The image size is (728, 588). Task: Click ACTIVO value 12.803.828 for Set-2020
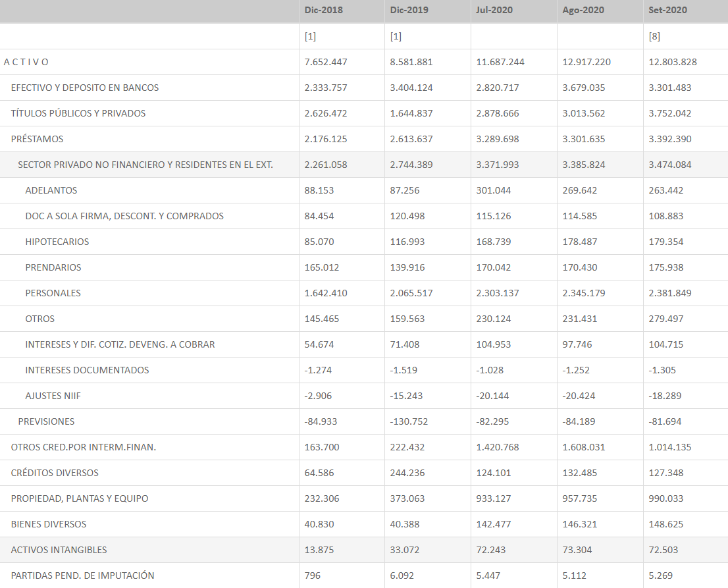click(672, 62)
